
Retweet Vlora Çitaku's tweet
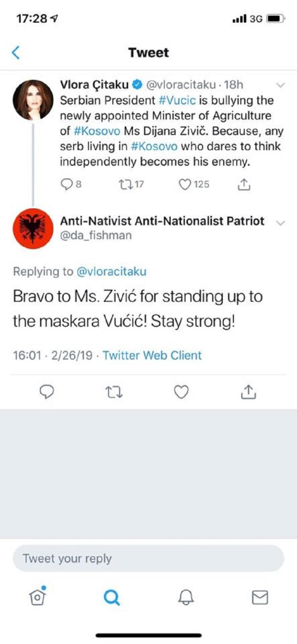124,185
